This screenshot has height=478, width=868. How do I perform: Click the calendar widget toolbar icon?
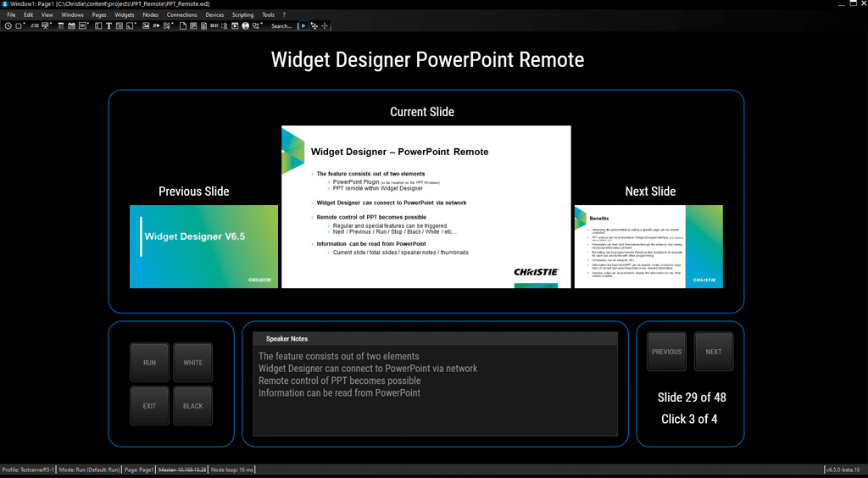pos(71,26)
